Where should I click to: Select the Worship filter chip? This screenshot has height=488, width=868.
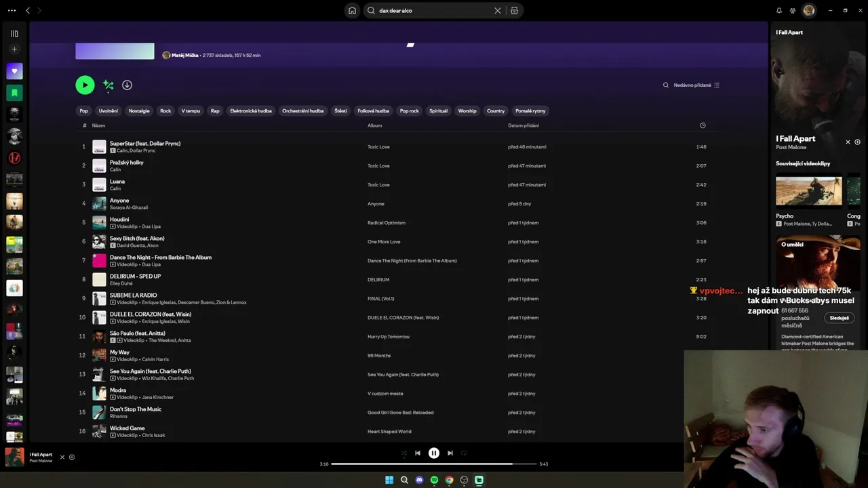point(467,111)
